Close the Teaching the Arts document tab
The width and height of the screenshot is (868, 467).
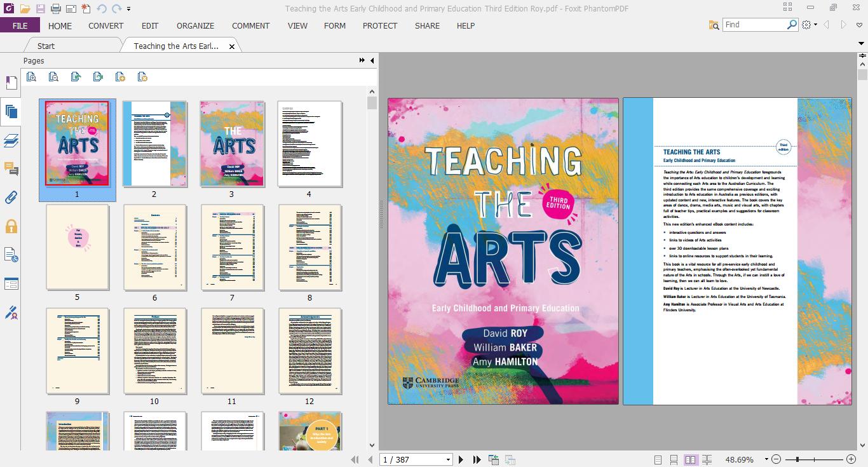(232, 46)
